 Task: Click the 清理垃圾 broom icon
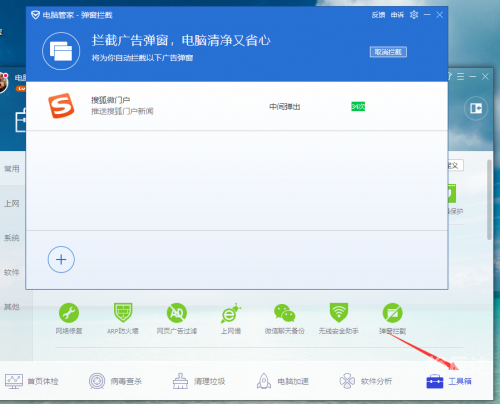pyautogui.click(x=180, y=381)
